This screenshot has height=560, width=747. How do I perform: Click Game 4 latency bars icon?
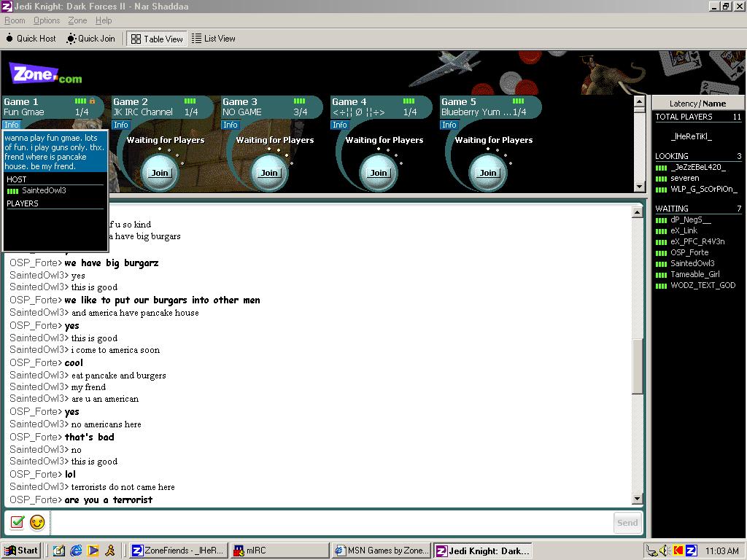(x=409, y=101)
